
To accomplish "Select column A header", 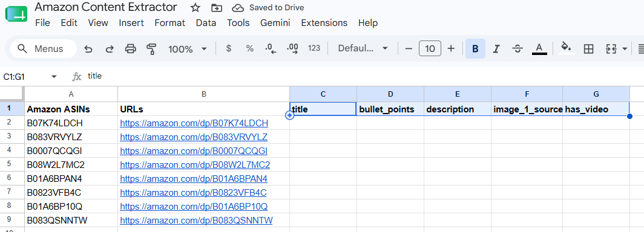I will tap(71, 94).
